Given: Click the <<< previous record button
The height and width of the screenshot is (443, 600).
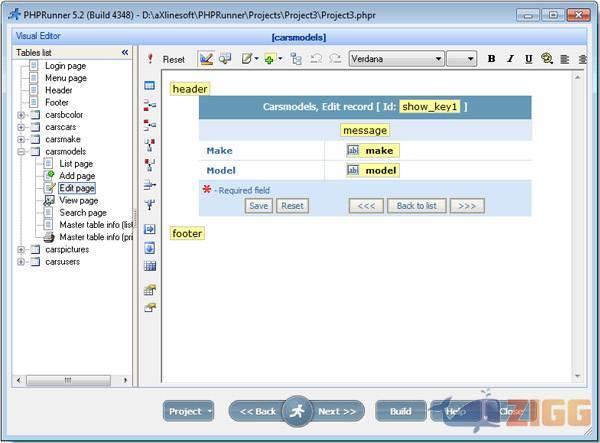Looking at the screenshot, I should 366,206.
